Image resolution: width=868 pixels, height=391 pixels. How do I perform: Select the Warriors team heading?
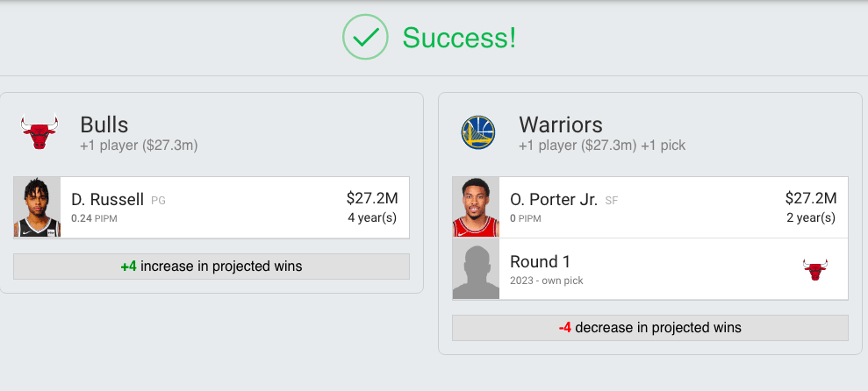coord(561,124)
